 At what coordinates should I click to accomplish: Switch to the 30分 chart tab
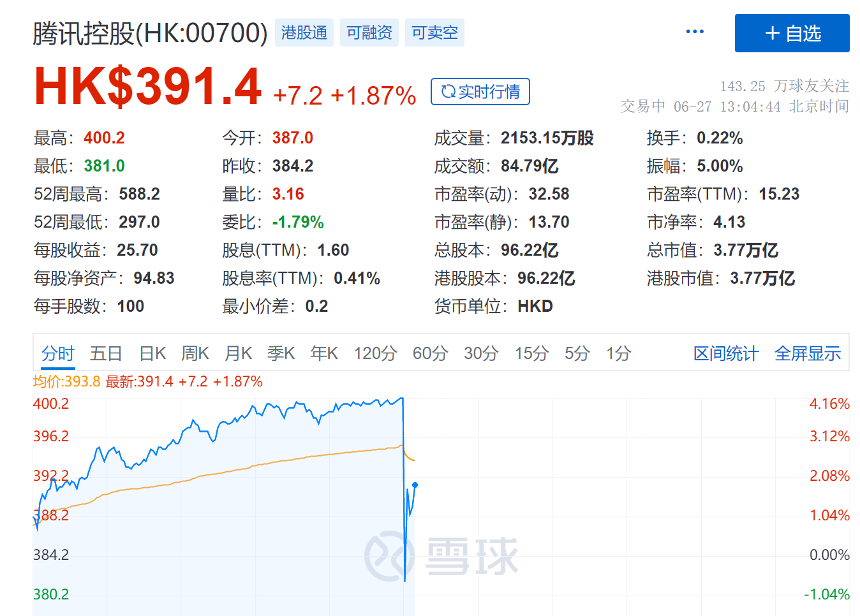481,353
